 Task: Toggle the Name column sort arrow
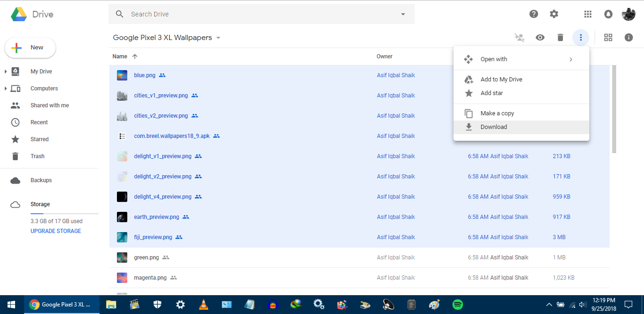coord(135,56)
